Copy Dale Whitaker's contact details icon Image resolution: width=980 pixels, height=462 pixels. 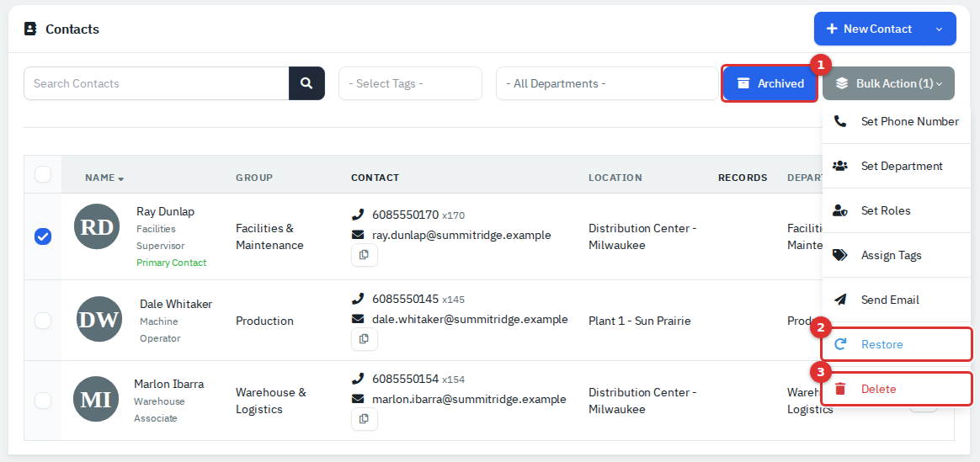(365, 339)
